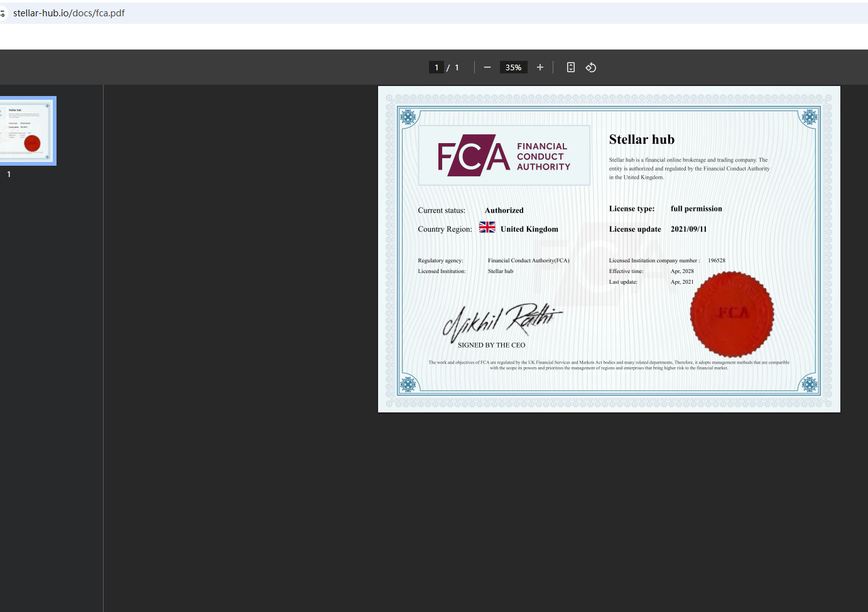Click the "Stellar hub" certificate heading
Screen dimensions: 868x612
click(x=642, y=139)
